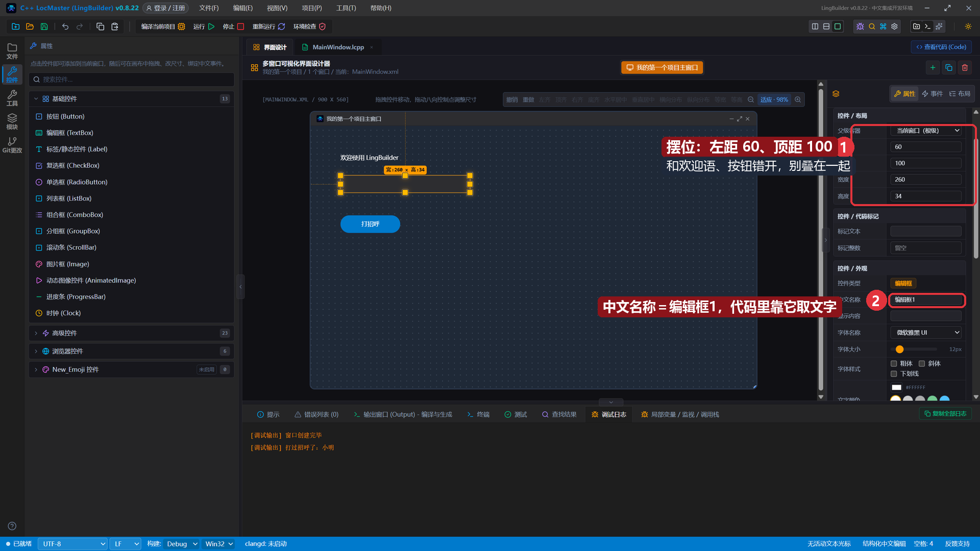Open the terminal prompt icon
Screen dimensions: 980x551
click(928, 27)
